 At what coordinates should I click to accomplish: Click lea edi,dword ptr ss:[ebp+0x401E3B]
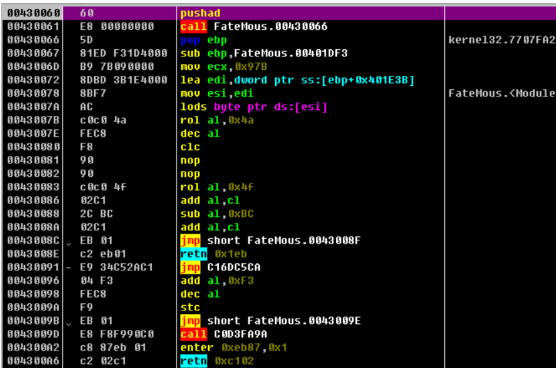click(x=297, y=80)
